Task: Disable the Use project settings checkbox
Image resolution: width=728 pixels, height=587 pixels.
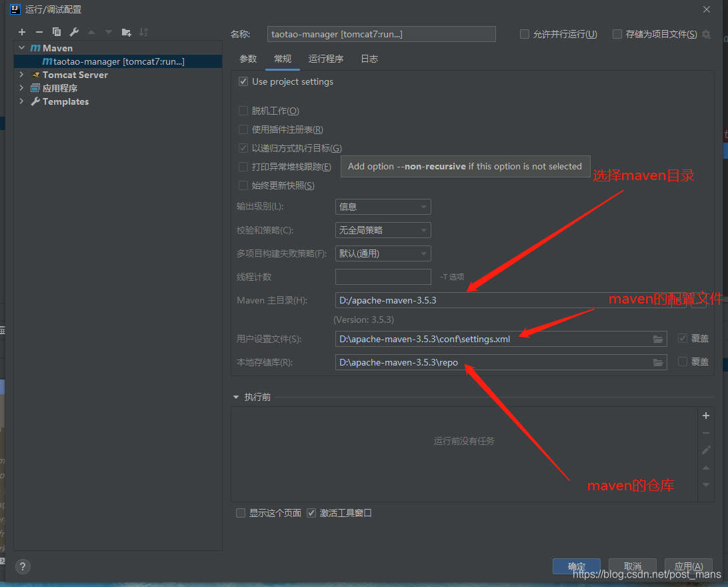Action: click(243, 81)
